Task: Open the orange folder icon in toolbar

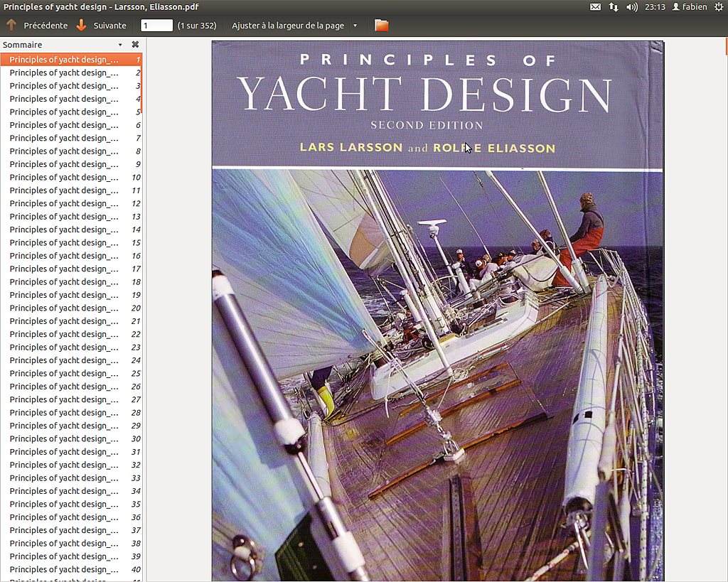Action: (x=381, y=25)
